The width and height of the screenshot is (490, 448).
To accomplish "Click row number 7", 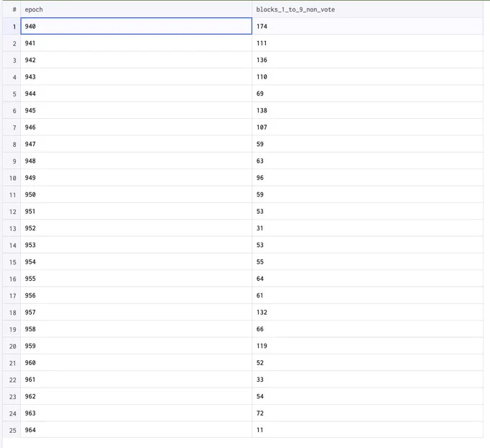I will tap(12, 127).
